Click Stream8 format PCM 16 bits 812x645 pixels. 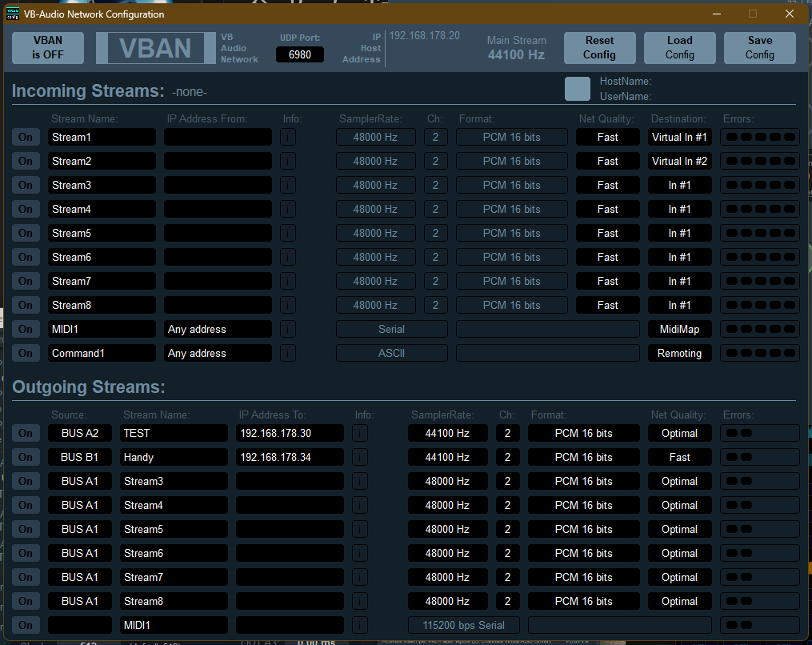512,305
